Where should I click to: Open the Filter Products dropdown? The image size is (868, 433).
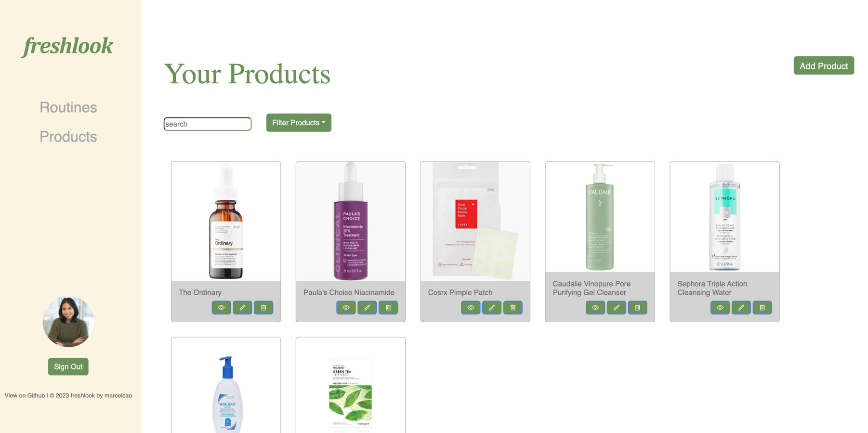(x=299, y=123)
